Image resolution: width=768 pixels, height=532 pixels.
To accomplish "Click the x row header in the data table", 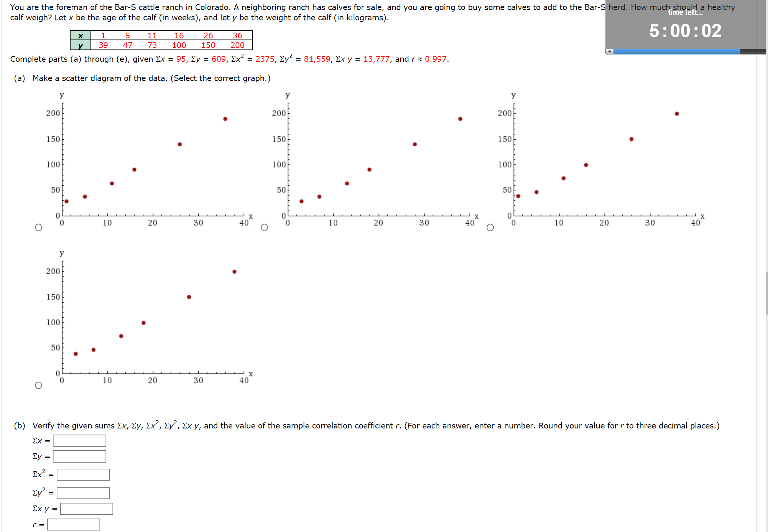I will 80,35.
